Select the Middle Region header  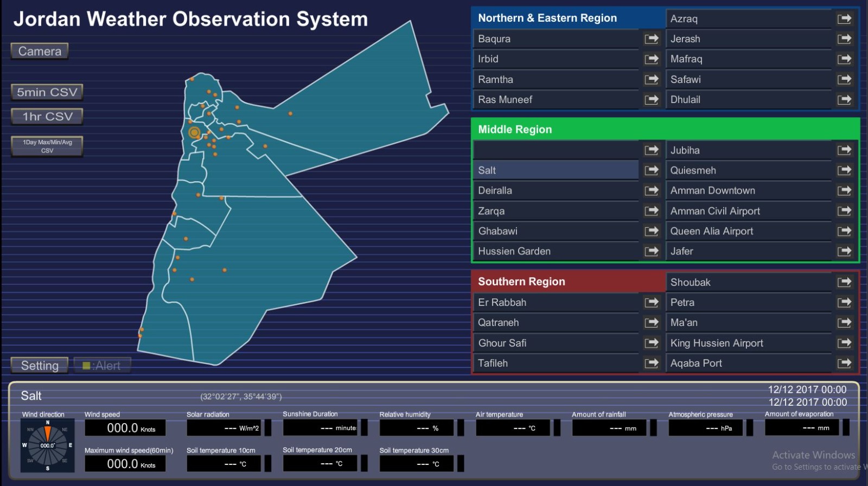click(x=665, y=130)
